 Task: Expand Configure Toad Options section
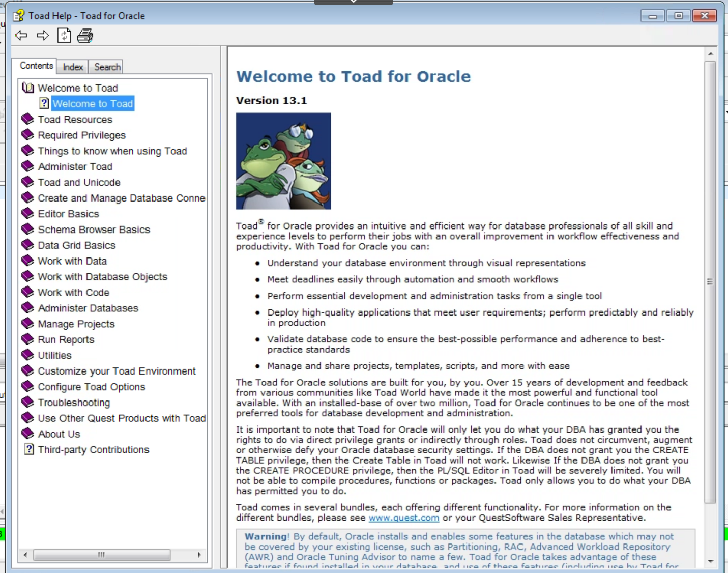[x=92, y=387]
